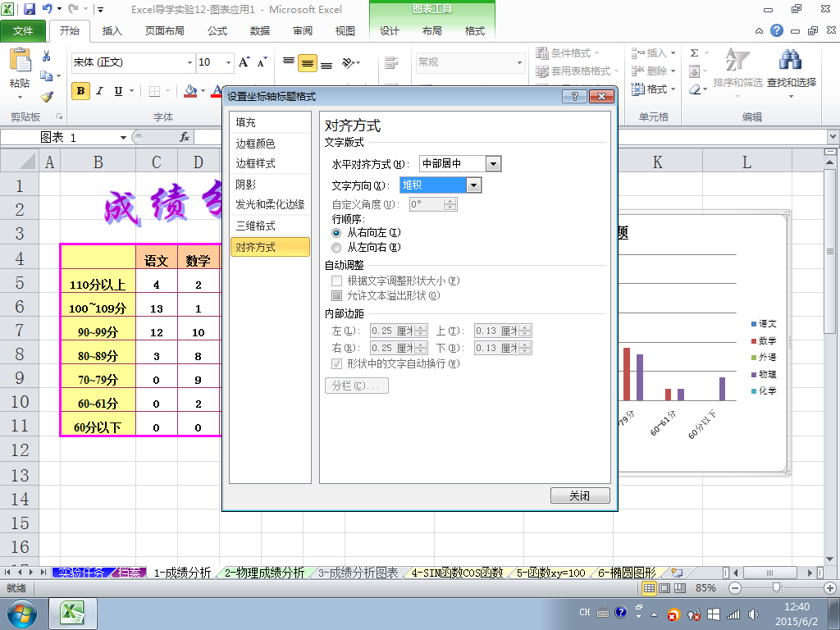Select the right-to-left row order radio button
Image resolution: width=840 pixels, height=630 pixels.
point(336,233)
